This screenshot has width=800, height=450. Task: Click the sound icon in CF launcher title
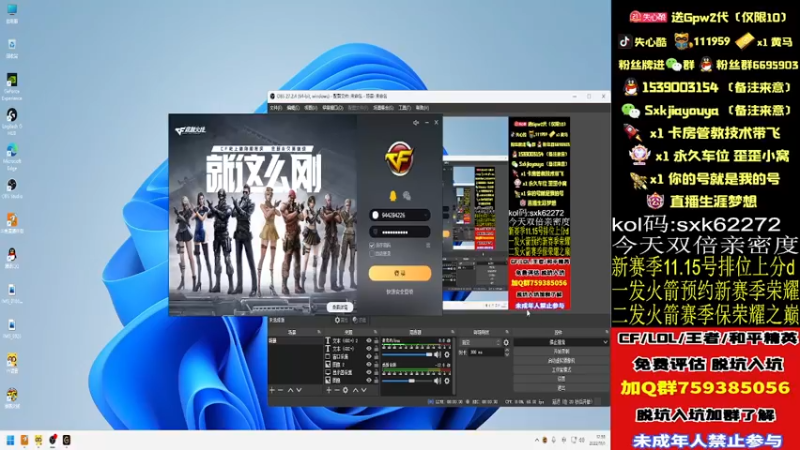[x=416, y=122]
